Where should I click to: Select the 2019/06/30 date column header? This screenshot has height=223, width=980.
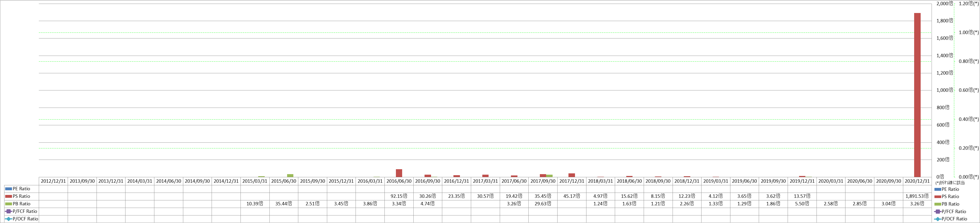click(x=744, y=181)
